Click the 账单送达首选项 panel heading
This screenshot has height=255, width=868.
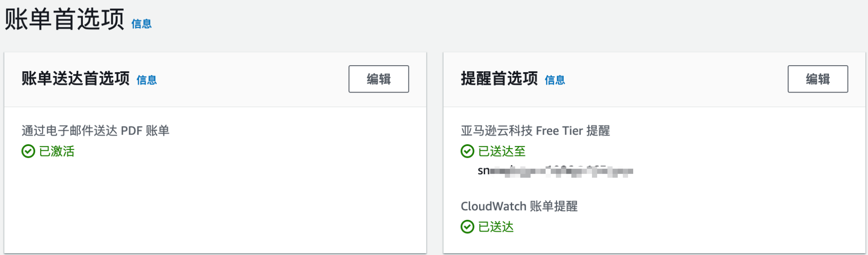(76, 79)
